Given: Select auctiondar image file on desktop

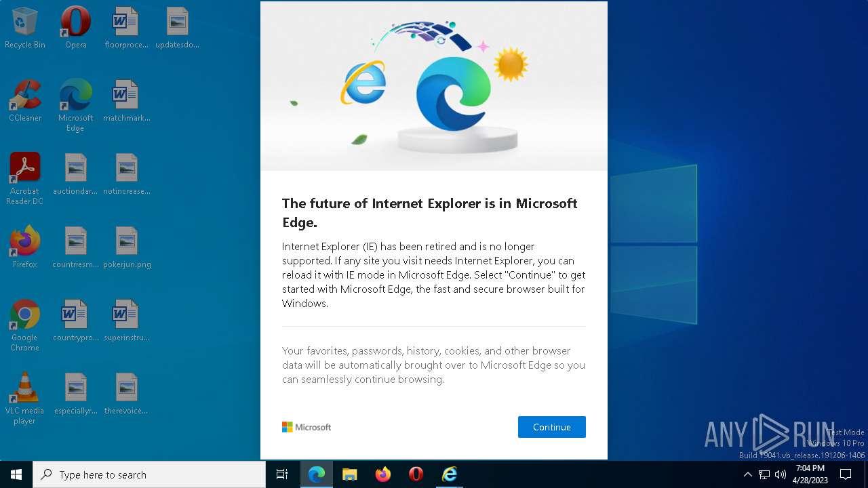Looking at the screenshot, I should click(x=76, y=174).
